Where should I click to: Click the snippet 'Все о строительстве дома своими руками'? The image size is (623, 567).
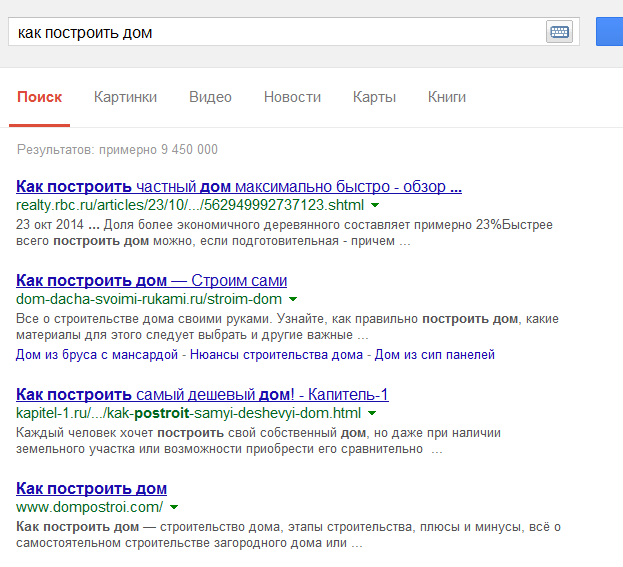click(287, 327)
